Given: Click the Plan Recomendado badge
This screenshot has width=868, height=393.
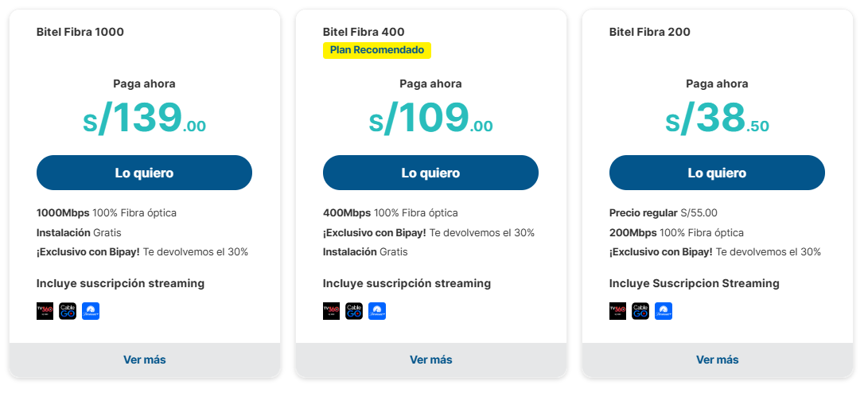Looking at the screenshot, I should tap(377, 50).
